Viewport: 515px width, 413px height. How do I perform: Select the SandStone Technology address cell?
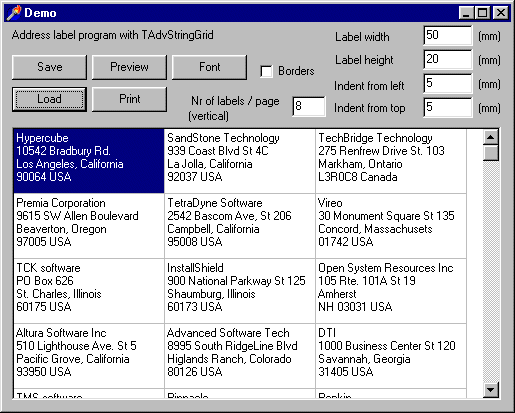pos(240,161)
